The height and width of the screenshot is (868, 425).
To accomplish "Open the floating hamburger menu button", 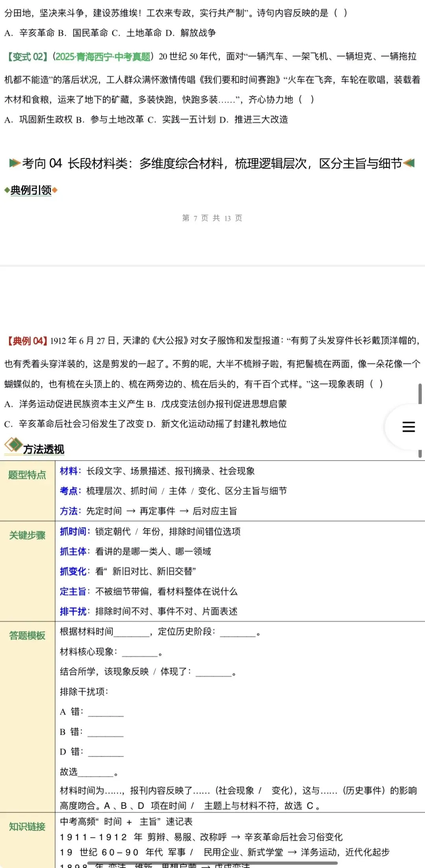I will [408, 427].
